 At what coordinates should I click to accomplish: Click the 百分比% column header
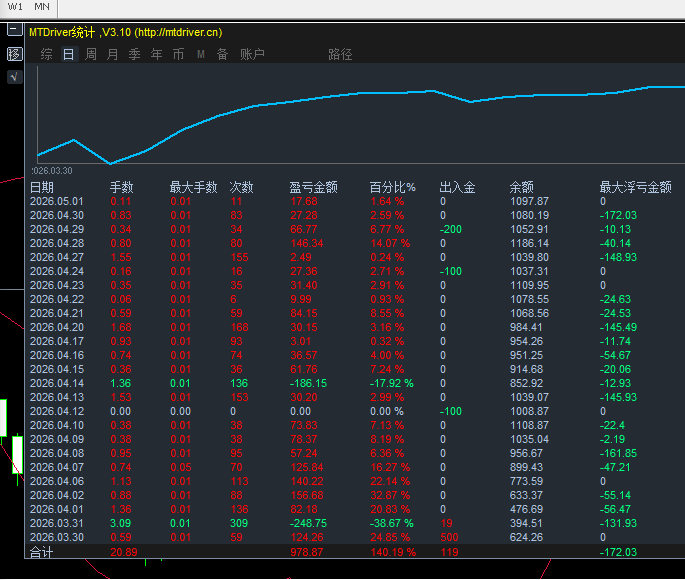(x=392, y=187)
